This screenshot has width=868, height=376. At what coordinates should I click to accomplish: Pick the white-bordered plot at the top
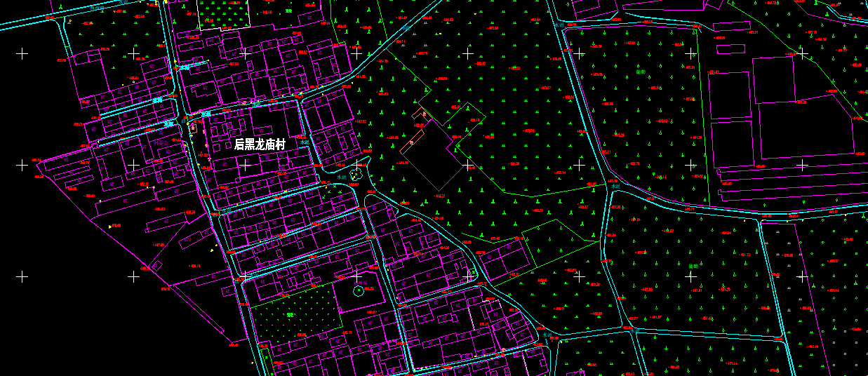tap(223, 14)
